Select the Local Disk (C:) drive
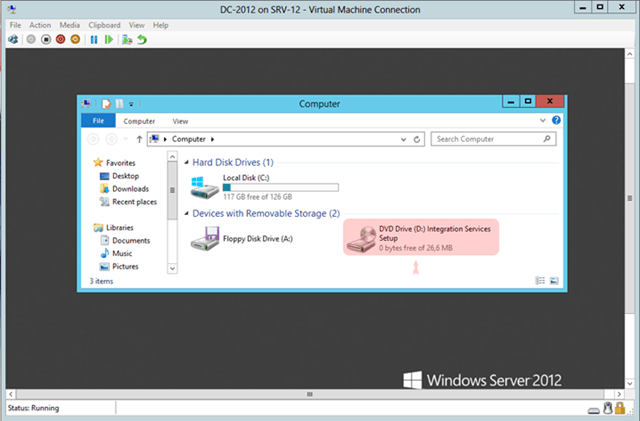Viewport: 640px width, 421px height. pos(264,187)
